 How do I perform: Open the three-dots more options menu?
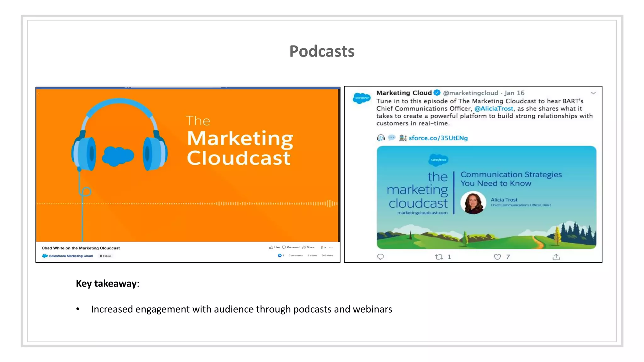click(331, 247)
